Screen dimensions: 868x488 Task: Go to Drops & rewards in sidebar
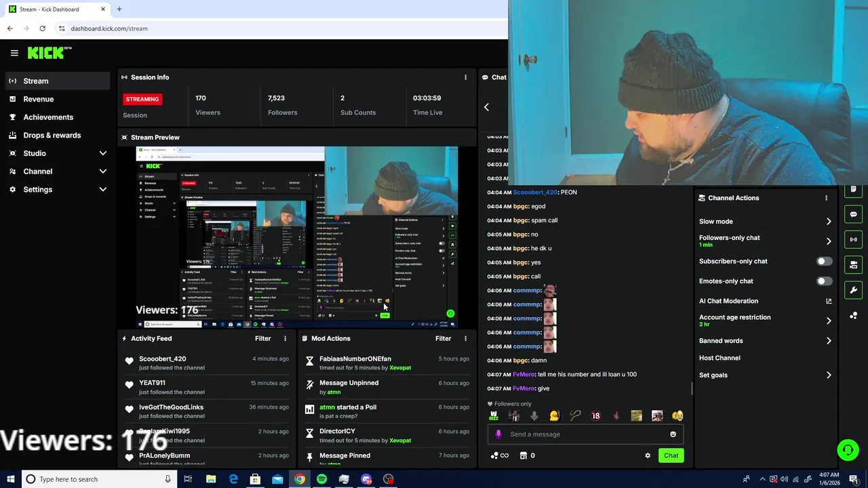[x=57, y=135]
